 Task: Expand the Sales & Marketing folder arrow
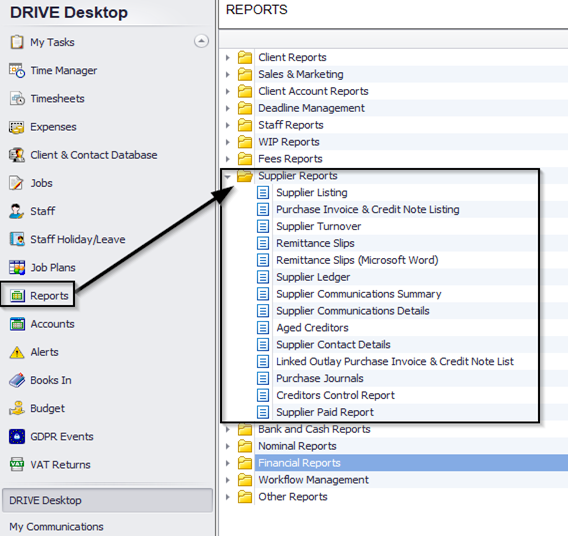pyautogui.click(x=227, y=75)
